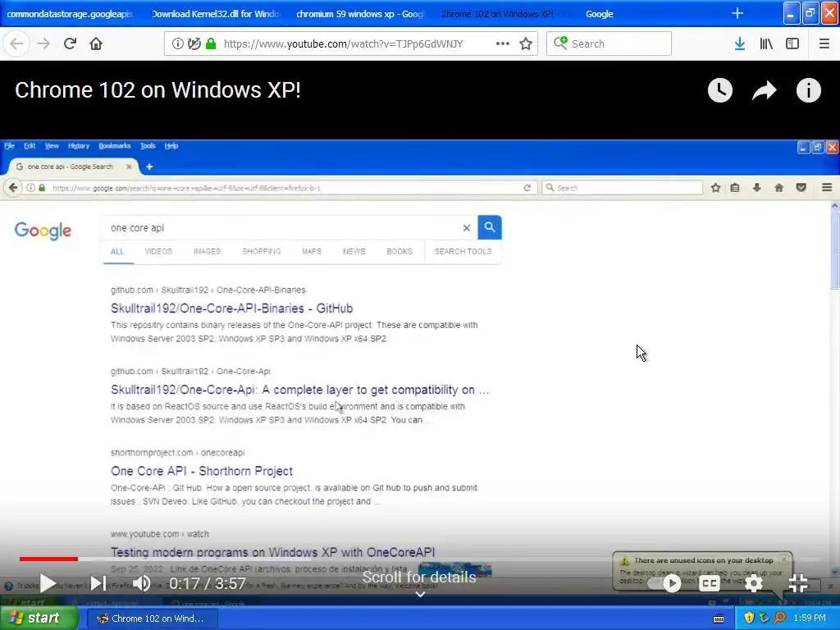Screen dimensions: 840x630
Task: Click the 1:59 PM taskbar clock
Action: coord(810,619)
